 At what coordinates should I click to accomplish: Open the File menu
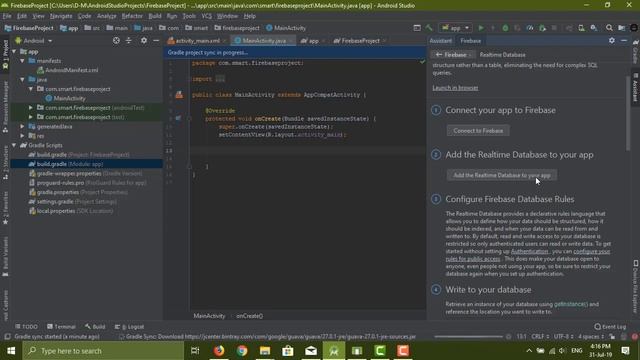point(7,16)
